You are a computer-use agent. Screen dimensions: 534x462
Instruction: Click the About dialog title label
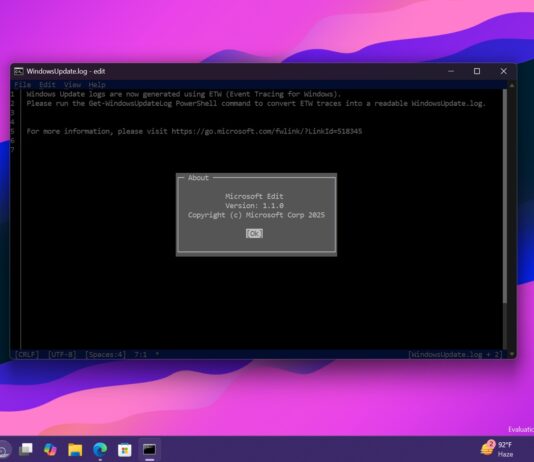click(198, 177)
